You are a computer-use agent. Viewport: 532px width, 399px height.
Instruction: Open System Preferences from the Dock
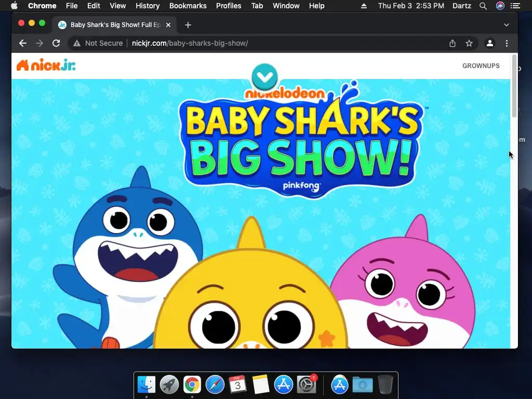click(x=307, y=385)
